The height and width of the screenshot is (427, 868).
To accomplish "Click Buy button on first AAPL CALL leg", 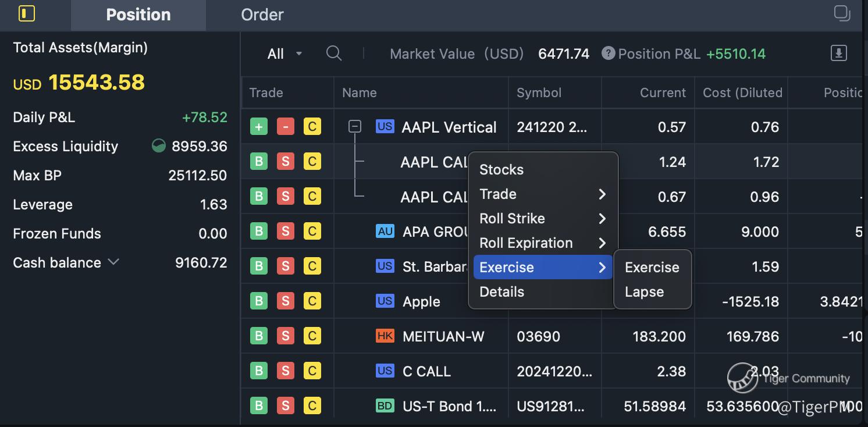I will point(259,162).
